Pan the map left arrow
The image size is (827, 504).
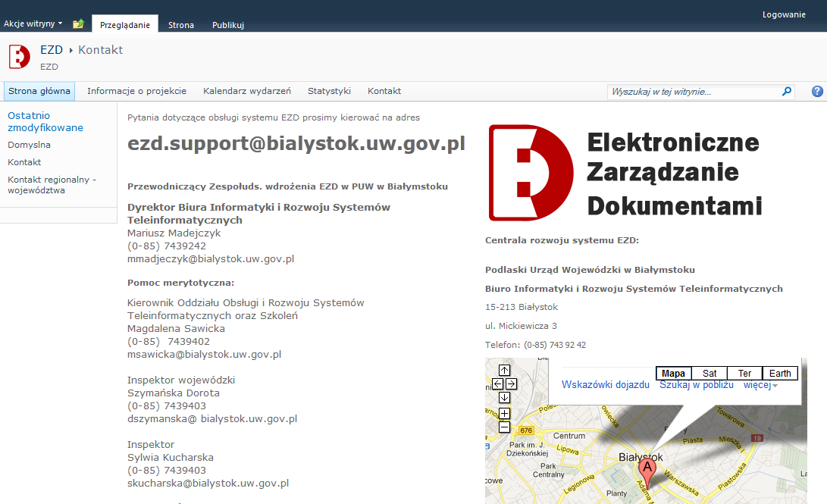(x=497, y=383)
